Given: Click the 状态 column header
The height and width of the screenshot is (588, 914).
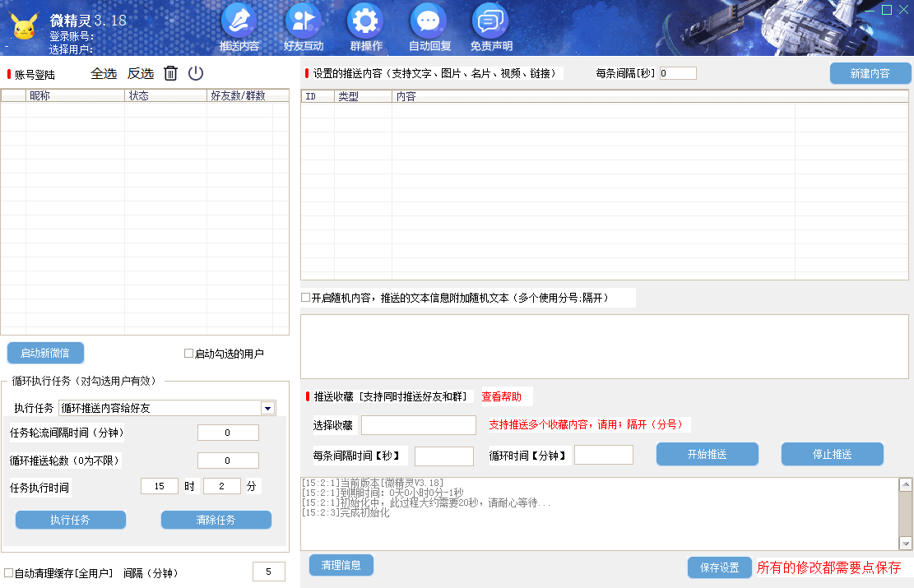Looking at the screenshot, I should tap(165, 95).
